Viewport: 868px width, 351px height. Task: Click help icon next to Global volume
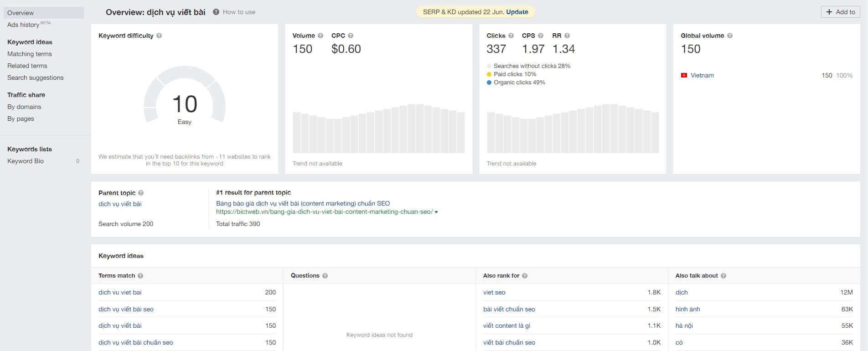730,36
